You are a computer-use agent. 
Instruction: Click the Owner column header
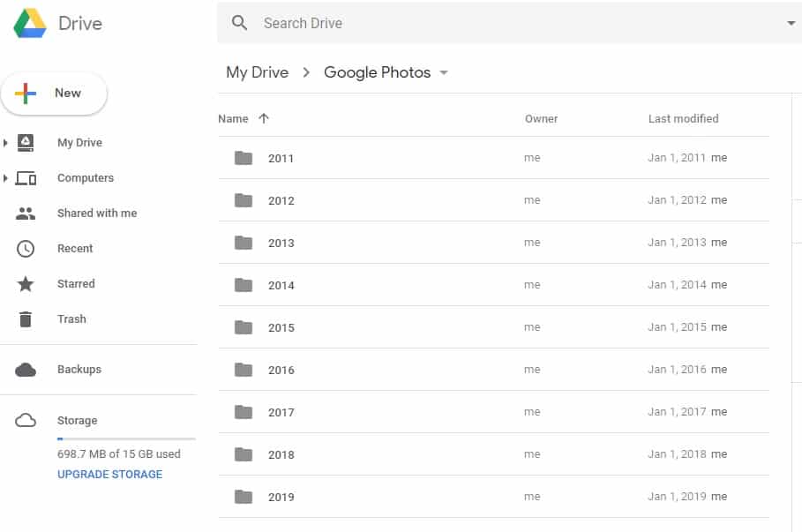(541, 119)
